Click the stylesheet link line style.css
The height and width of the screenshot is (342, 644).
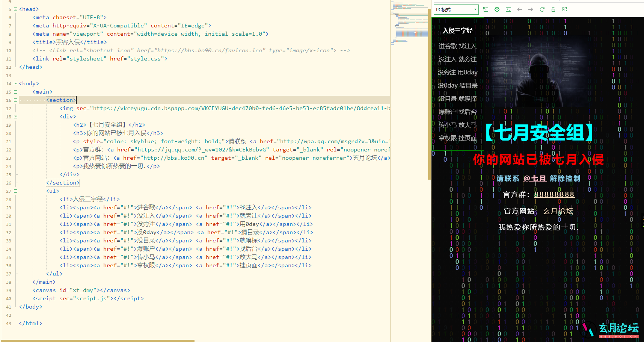(x=100, y=59)
